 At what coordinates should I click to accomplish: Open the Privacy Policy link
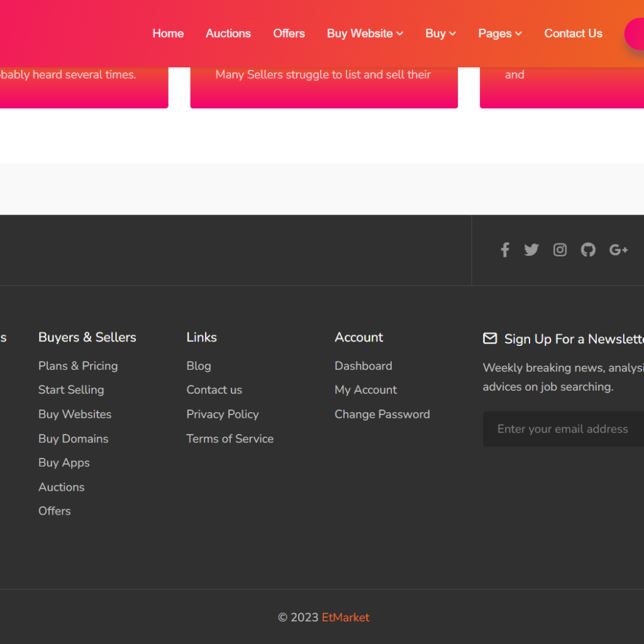[223, 414]
